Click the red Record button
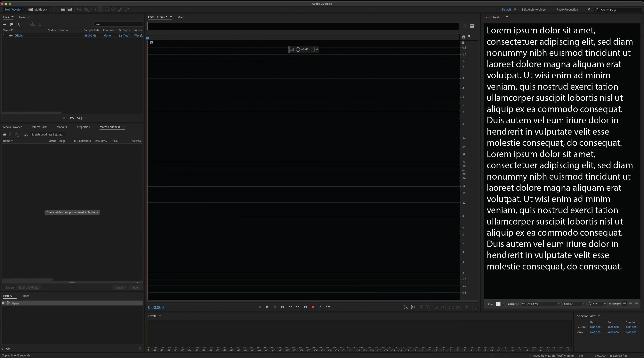Image resolution: width=644 pixels, height=358 pixels. coord(313,307)
